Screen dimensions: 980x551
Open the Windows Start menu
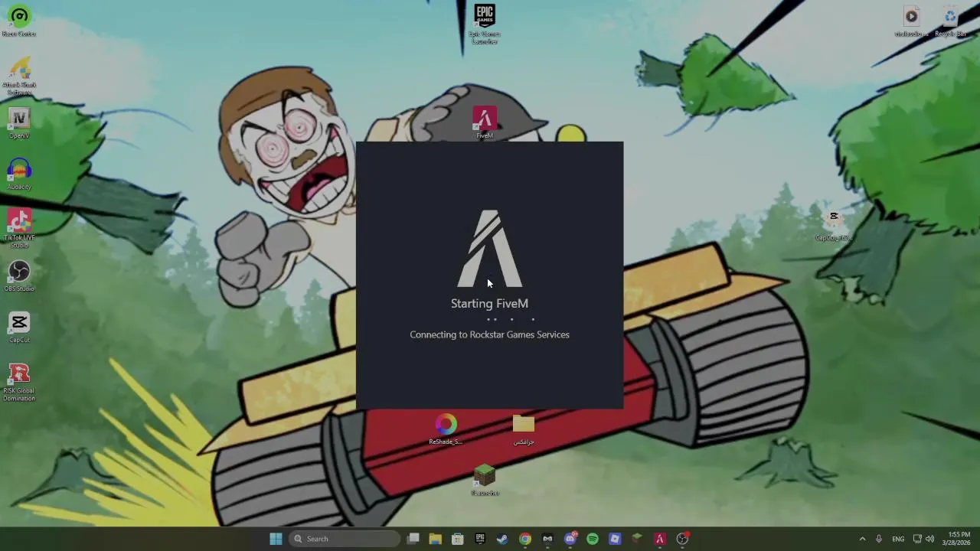(276, 539)
